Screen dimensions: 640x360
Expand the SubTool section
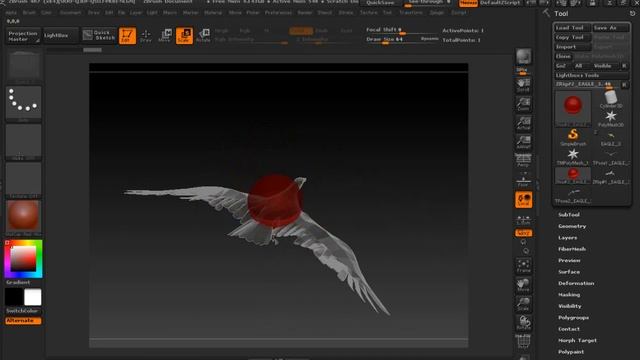pyautogui.click(x=569, y=215)
